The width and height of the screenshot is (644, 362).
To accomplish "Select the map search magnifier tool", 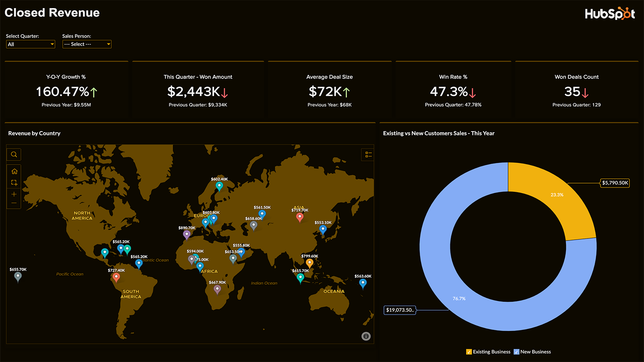I will tap(13, 154).
